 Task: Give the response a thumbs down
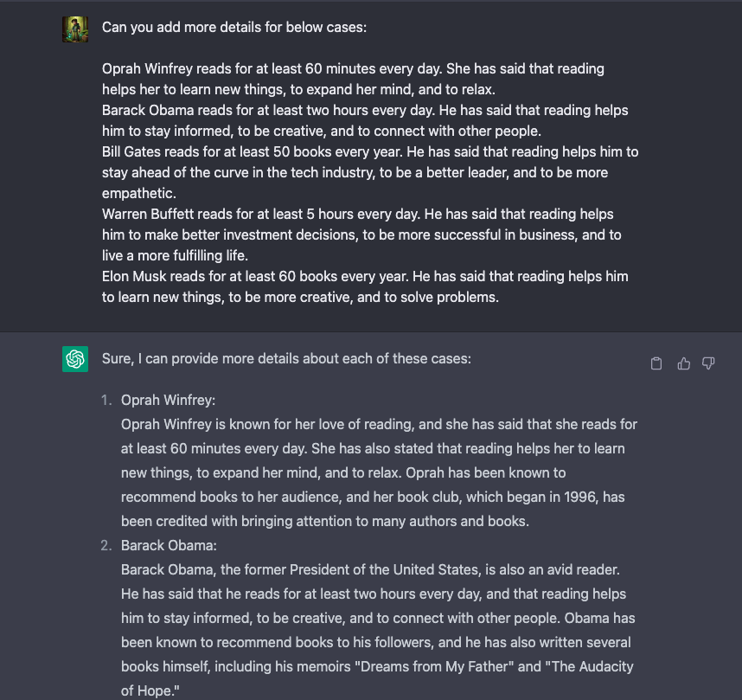[708, 363]
